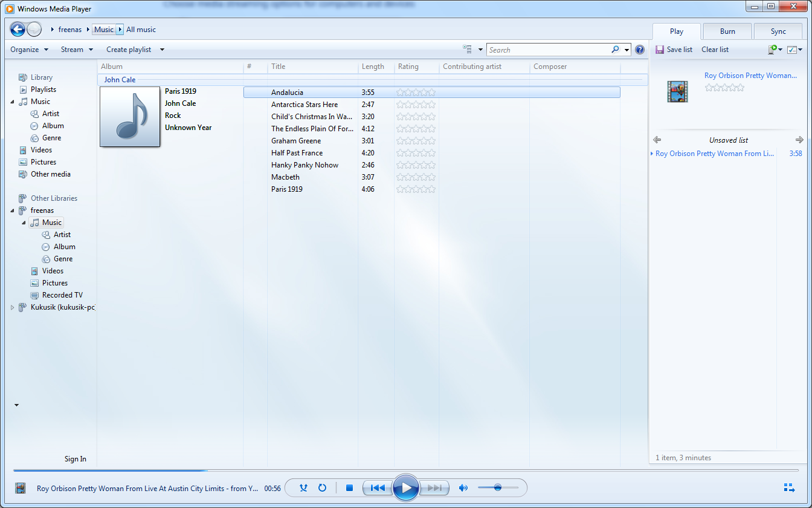Click the now-playing film icon in bottom bar
Image resolution: width=812 pixels, height=508 pixels.
(x=21, y=488)
